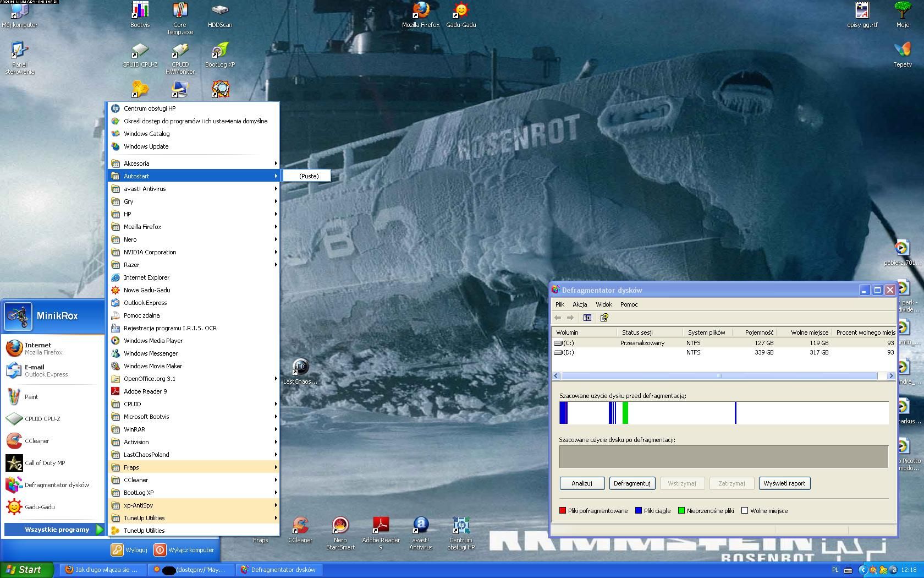This screenshot has height=578, width=924.
Task: Switch to Firefox 'Jak długo włącza się' taskbar button
Action: click(102, 570)
